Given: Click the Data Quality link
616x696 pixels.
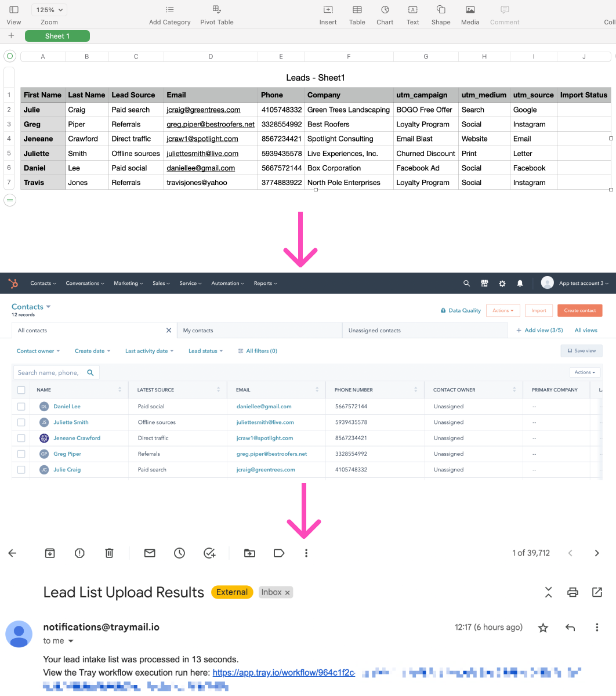Looking at the screenshot, I should [x=461, y=310].
